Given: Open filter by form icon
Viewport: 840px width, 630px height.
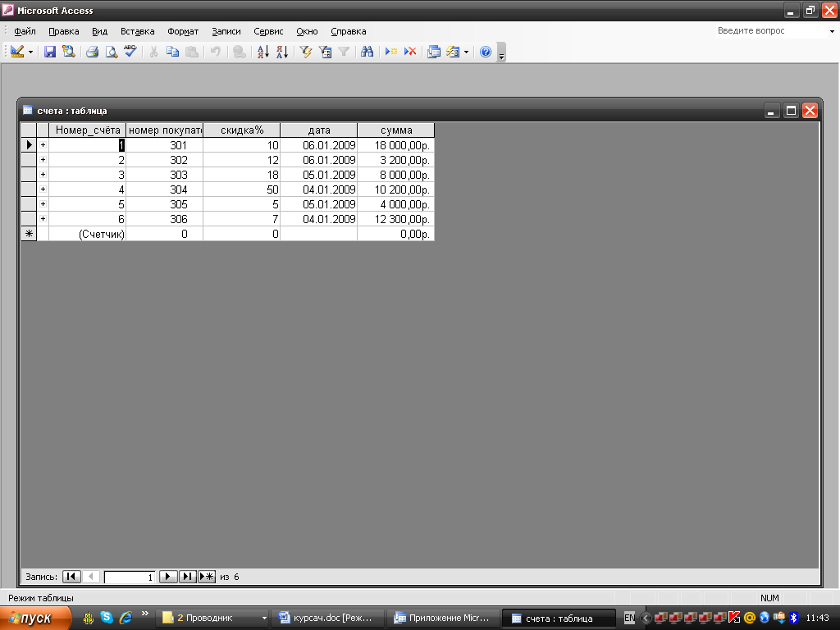Looking at the screenshot, I should 325,52.
